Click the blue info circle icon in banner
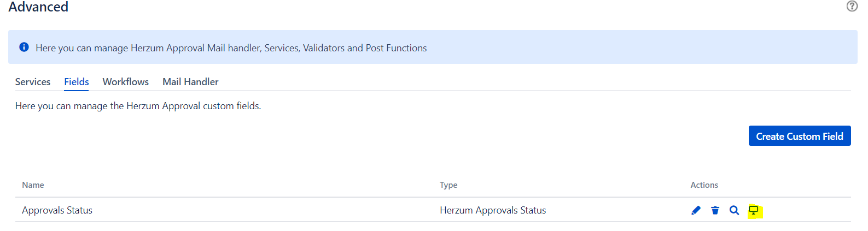This screenshot has width=868, height=231. coord(24,47)
